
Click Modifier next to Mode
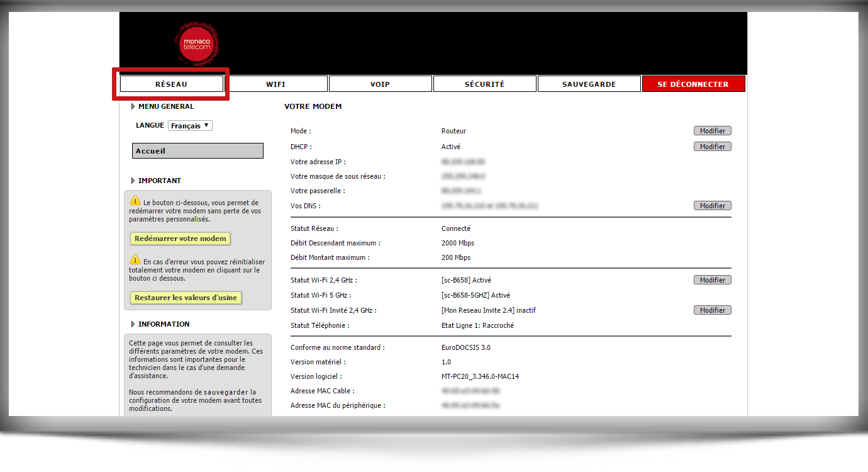pos(713,131)
